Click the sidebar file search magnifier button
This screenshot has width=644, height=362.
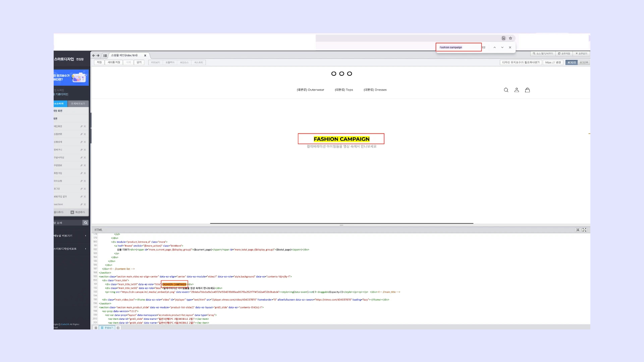[x=86, y=223]
